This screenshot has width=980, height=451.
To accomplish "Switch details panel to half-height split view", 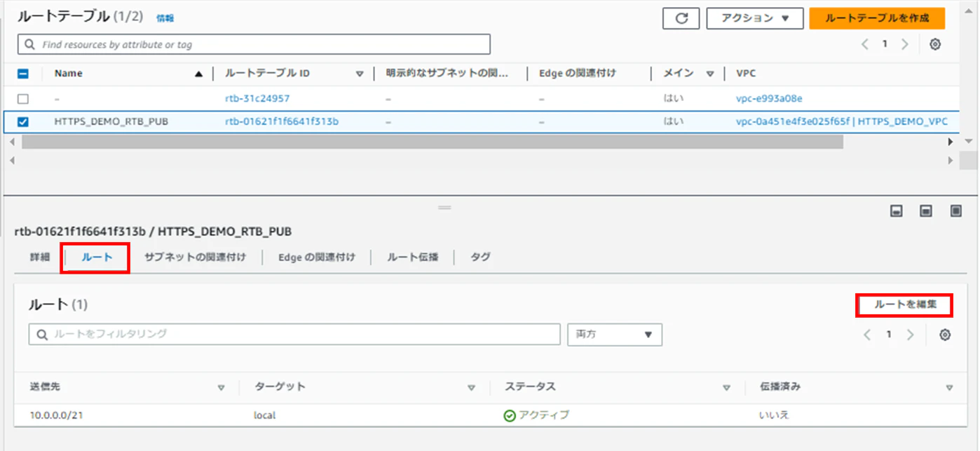I will click(x=926, y=211).
